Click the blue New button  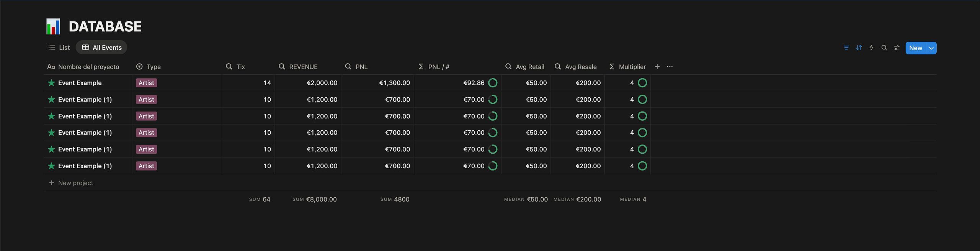(x=916, y=48)
